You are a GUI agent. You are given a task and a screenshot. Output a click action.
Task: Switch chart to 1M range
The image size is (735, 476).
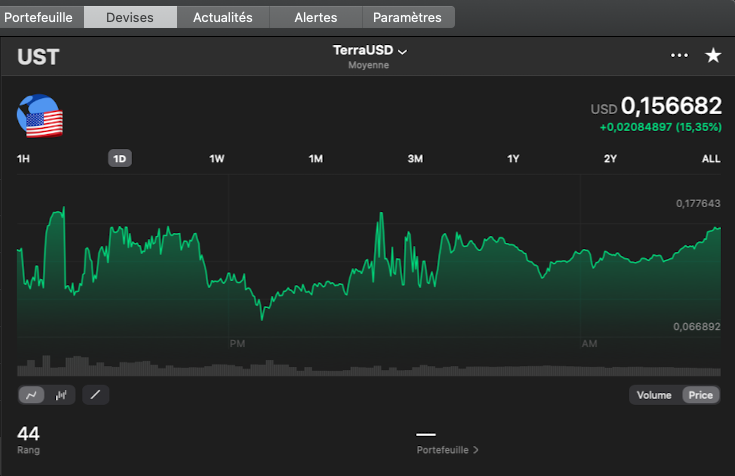pos(315,159)
